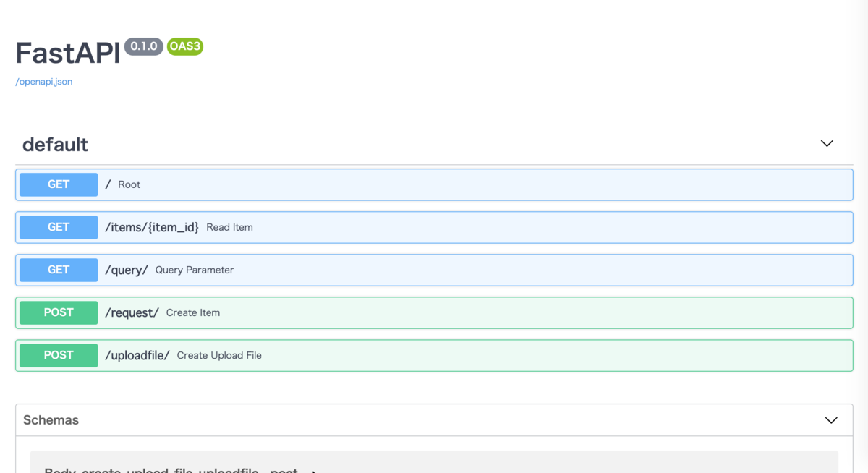Collapse the Schemas section chevron

831,420
